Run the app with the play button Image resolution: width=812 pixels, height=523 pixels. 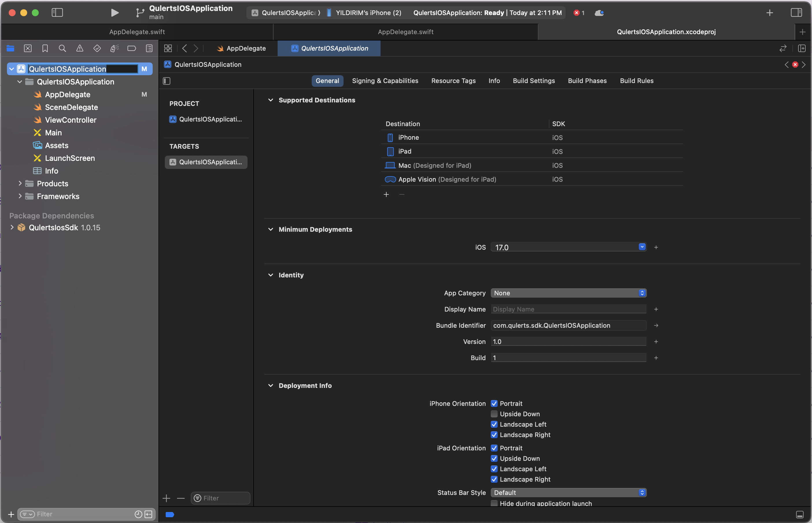115,13
